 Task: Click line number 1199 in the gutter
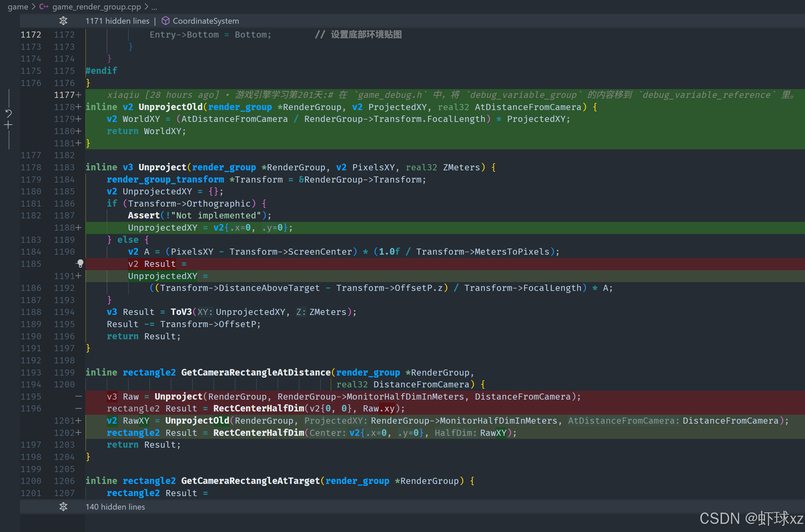point(64,372)
